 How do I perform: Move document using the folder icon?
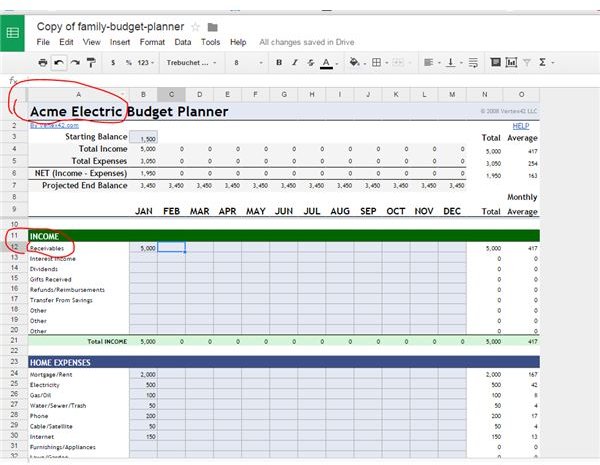pos(212,27)
